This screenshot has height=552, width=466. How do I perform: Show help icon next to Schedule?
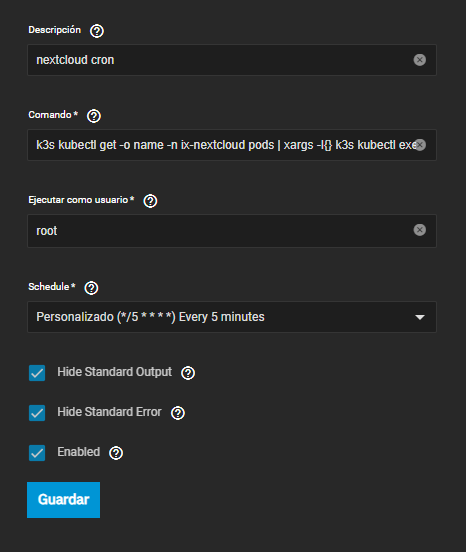(x=91, y=288)
